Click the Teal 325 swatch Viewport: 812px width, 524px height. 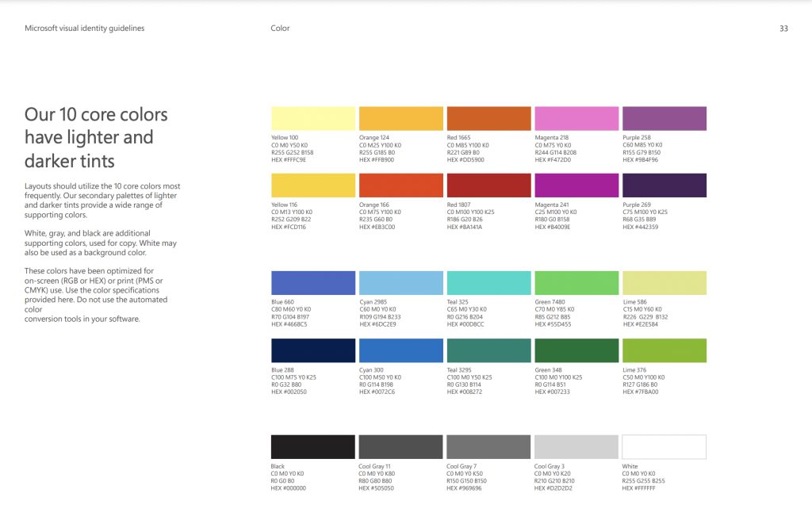(x=488, y=283)
